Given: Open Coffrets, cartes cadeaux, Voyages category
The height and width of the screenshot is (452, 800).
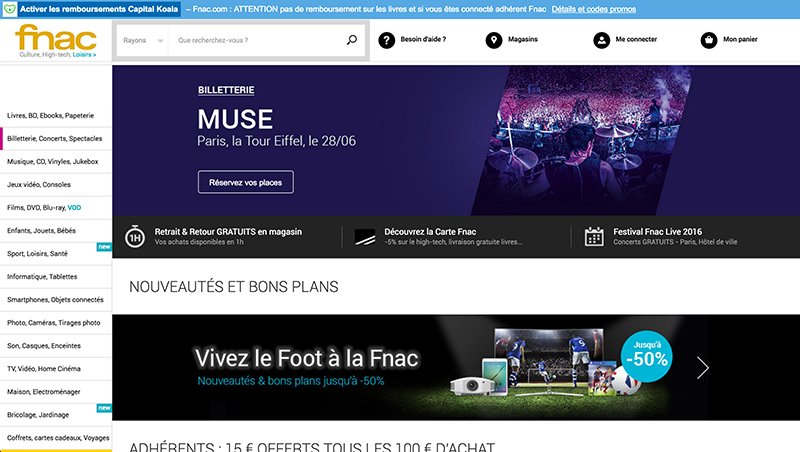Looking at the screenshot, I should (x=56, y=438).
